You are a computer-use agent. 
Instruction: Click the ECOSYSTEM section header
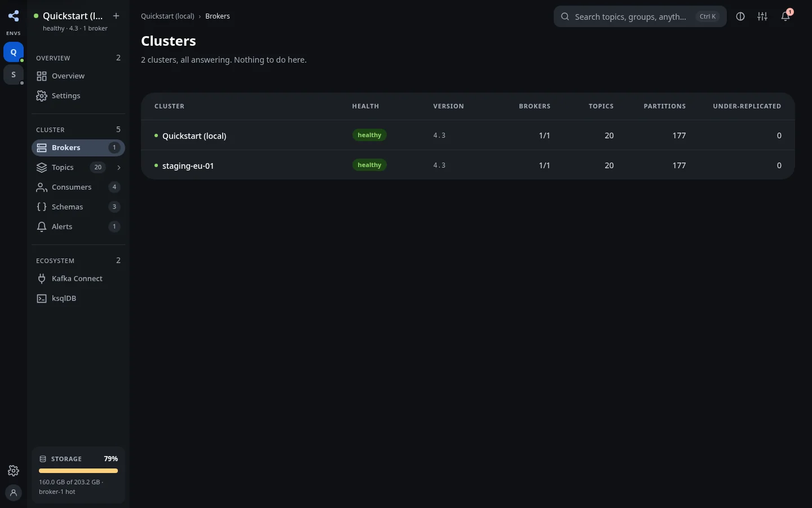point(55,261)
